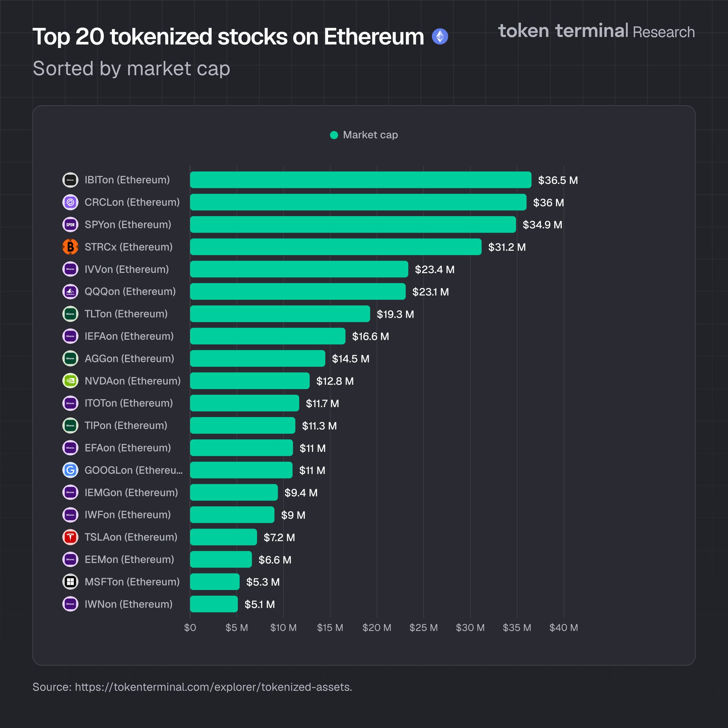Click the SPDR icon beside SPYon
The height and width of the screenshot is (728, 728).
pyautogui.click(x=70, y=225)
